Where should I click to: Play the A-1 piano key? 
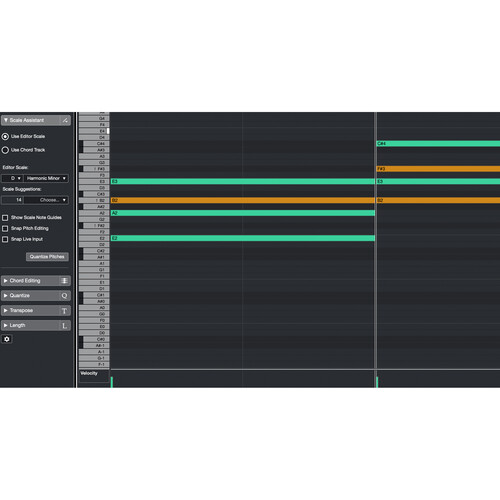[x=94, y=352]
